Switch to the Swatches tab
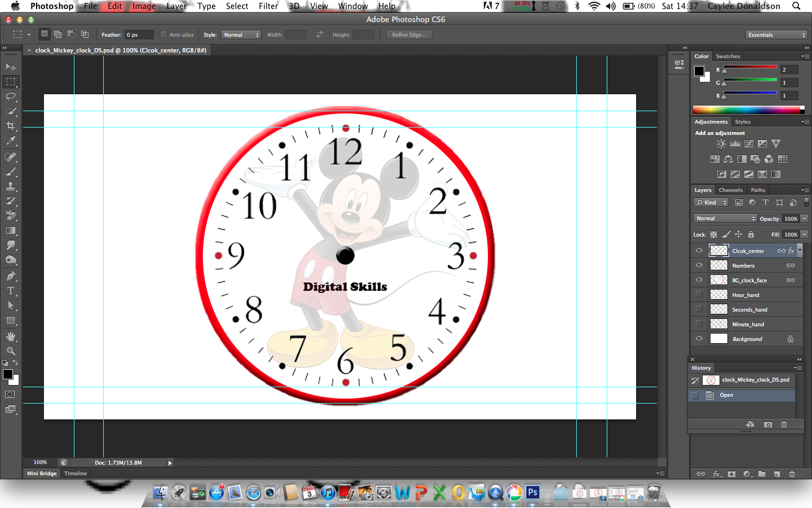 (x=728, y=56)
